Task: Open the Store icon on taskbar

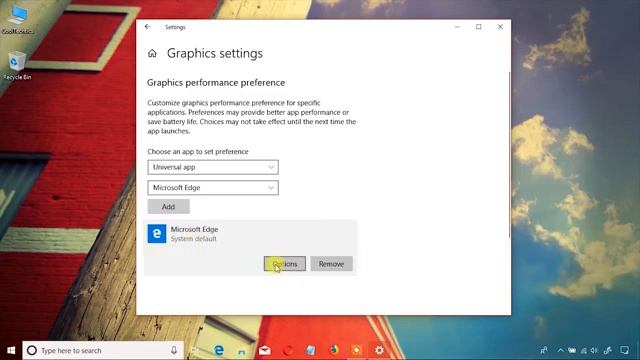Action: pyautogui.click(x=242, y=351)
